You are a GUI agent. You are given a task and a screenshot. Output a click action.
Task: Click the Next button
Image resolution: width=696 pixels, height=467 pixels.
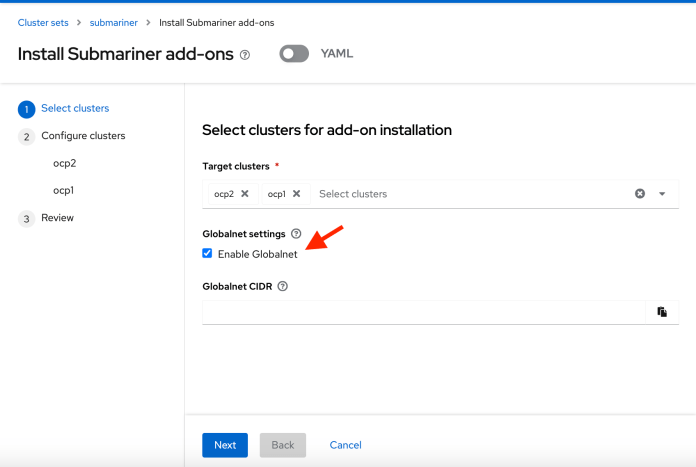point(225,445)
